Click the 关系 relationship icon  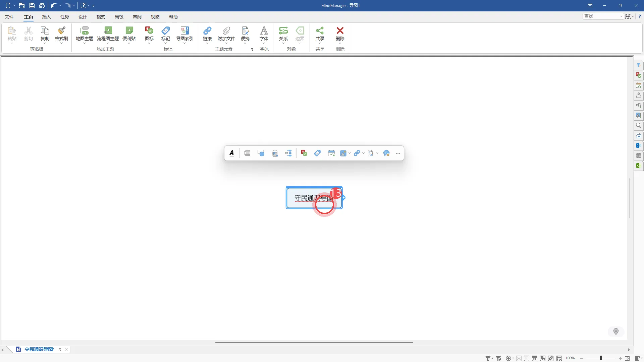(x=283, y=34)
